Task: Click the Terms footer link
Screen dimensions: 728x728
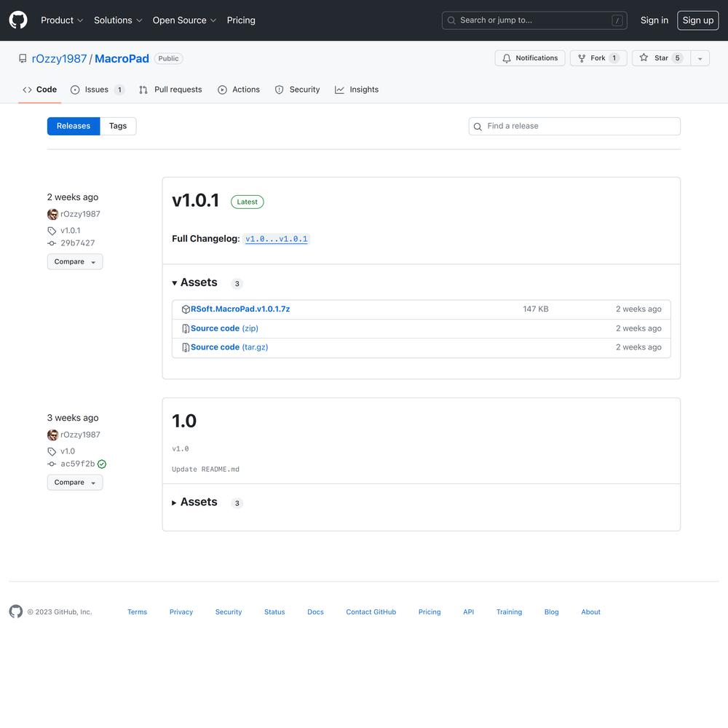Action: point(137,612)
